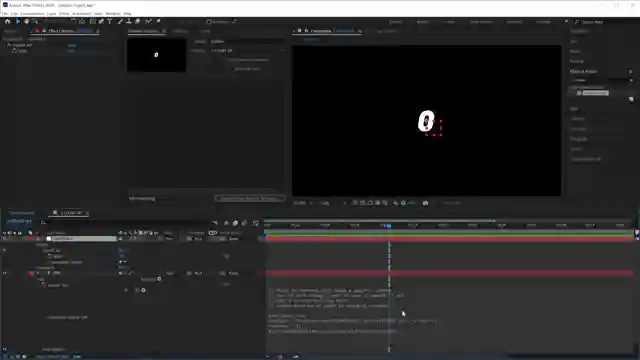640x360 pixels.
Task: Click the Animate round arrow button
Action: (159, 279)
